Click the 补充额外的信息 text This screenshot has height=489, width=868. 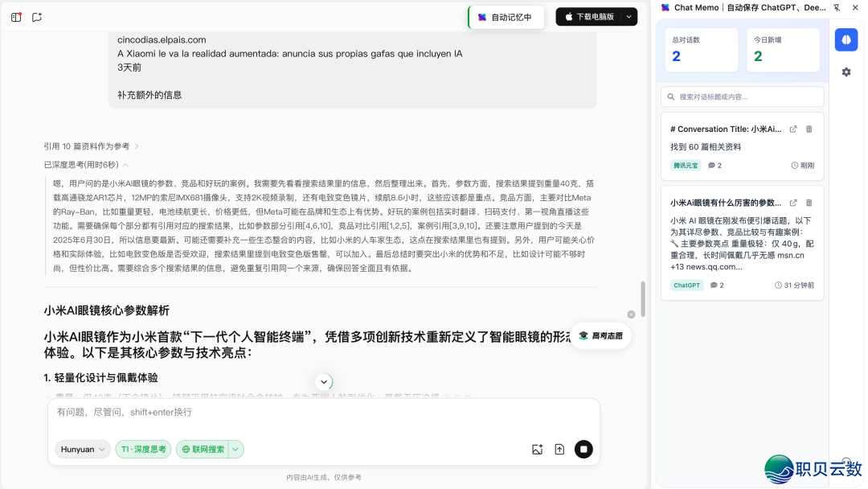click(149, 95)
